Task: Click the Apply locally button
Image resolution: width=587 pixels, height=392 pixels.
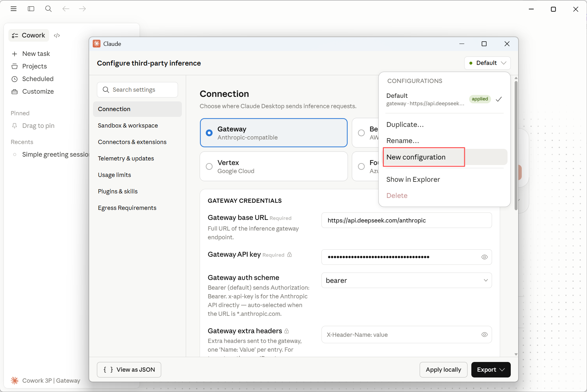Action: click(x=443, y=370)
